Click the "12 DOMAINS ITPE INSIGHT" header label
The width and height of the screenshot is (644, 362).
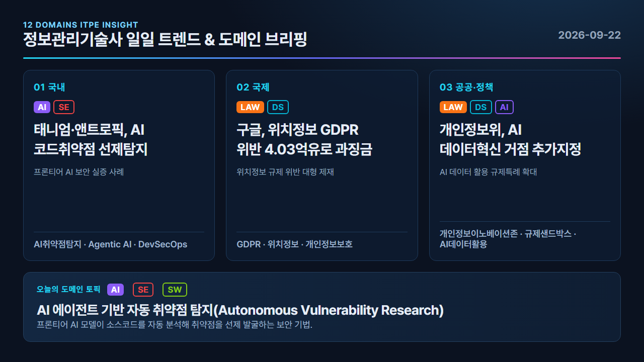pyautogui.click(x=80, y=25)
